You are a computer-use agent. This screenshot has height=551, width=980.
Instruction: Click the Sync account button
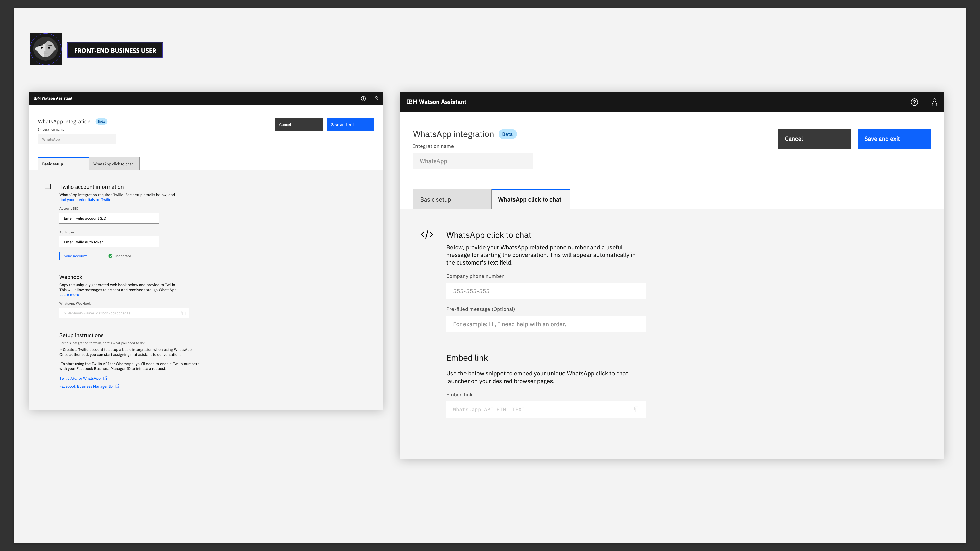(82, 256)
